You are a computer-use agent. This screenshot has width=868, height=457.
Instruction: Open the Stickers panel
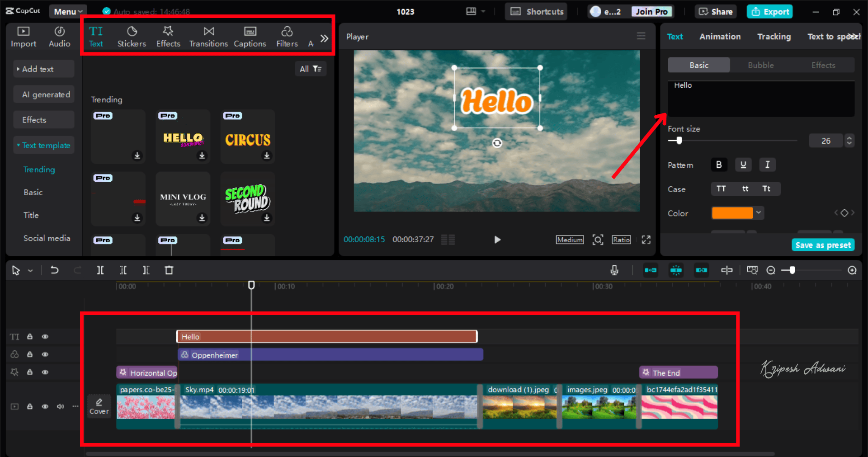point(132,37)
